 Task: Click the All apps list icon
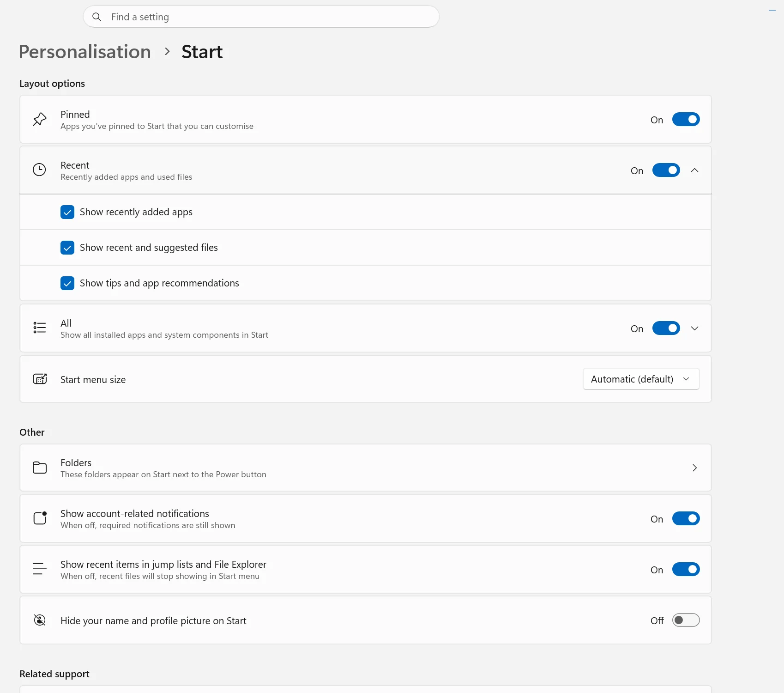pyautogui.click(x=40, y=328)
